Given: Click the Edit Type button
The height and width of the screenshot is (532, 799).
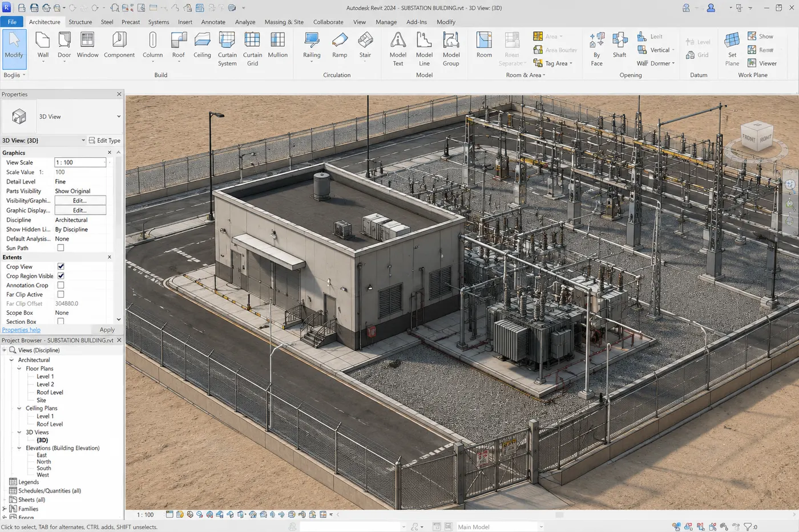Looking at the screenshot, I should pyautogui.click(x=105, y=140).
